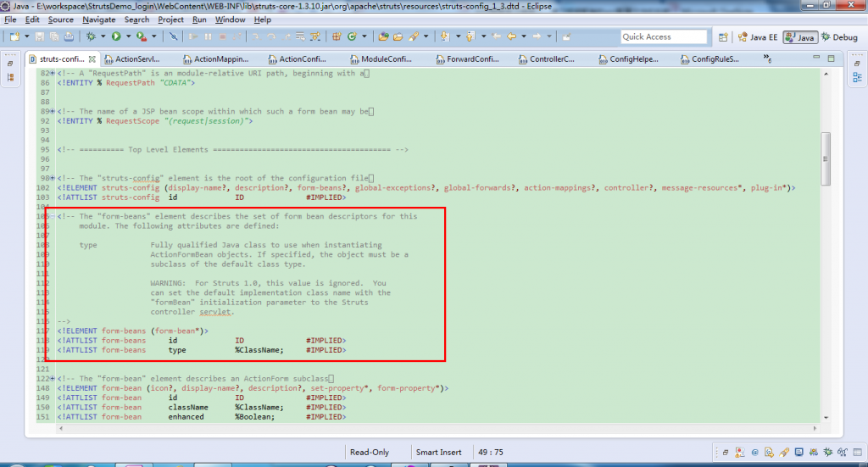Click the New Java Class icon
The image size is (868, 467).
(x=352, y=36)
